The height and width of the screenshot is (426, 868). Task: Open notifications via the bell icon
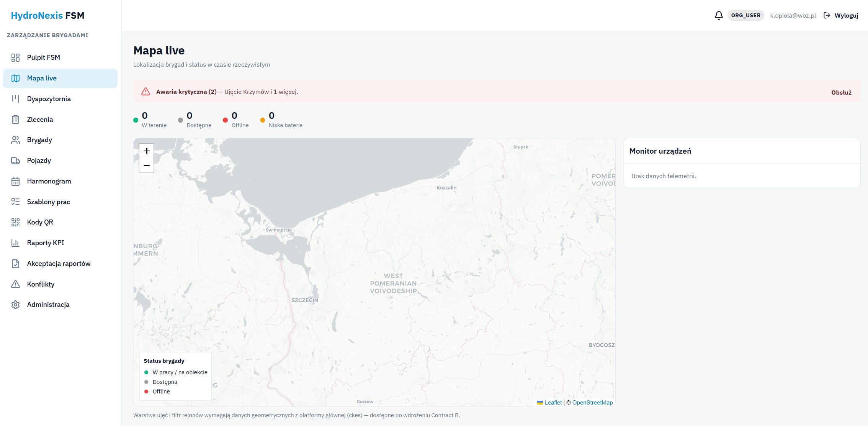[x=719, y=15]
